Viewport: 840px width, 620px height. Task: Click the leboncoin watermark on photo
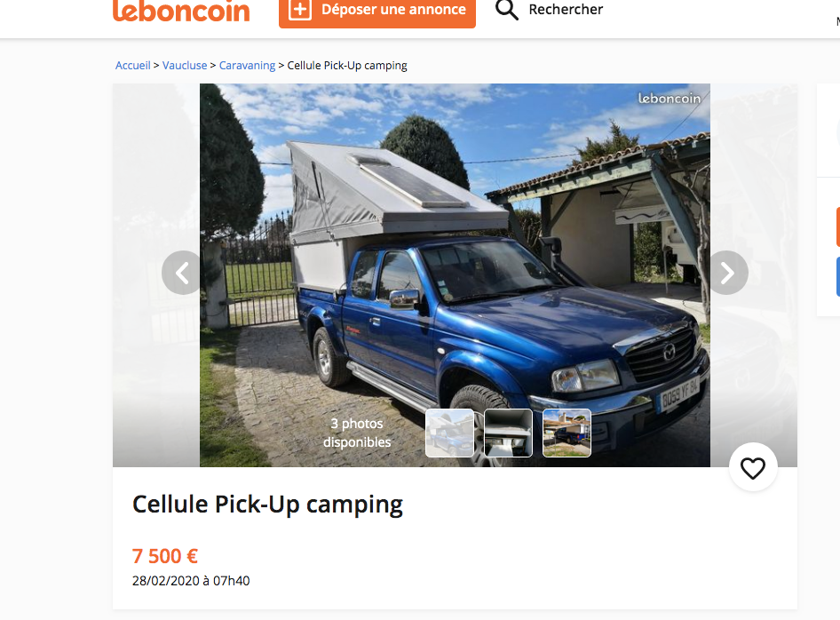point(670,99)
